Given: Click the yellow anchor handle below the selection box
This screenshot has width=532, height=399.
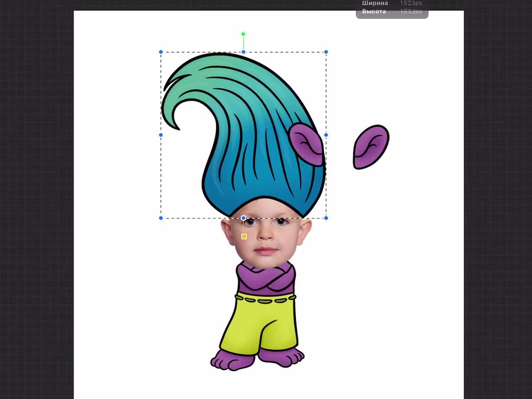Looking at the screenshot, I should [244, 236].
